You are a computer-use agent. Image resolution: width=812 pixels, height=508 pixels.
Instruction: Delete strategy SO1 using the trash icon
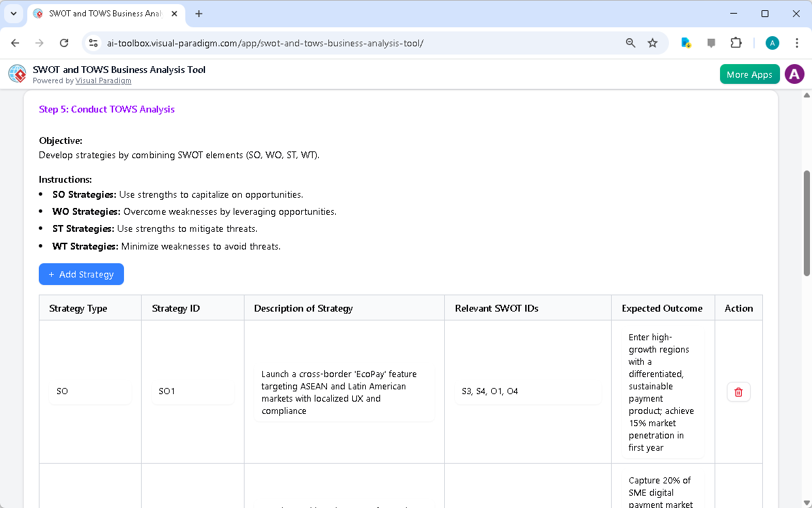coord(738,391)
